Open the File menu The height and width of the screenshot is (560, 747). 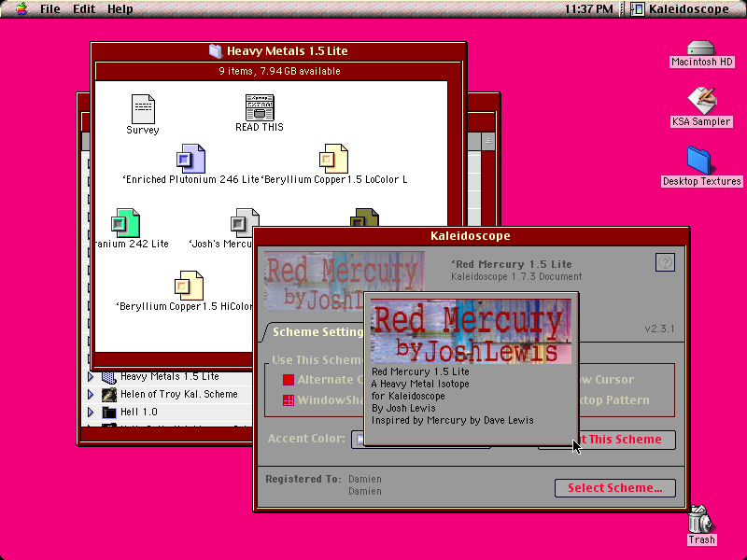(50, 8)
